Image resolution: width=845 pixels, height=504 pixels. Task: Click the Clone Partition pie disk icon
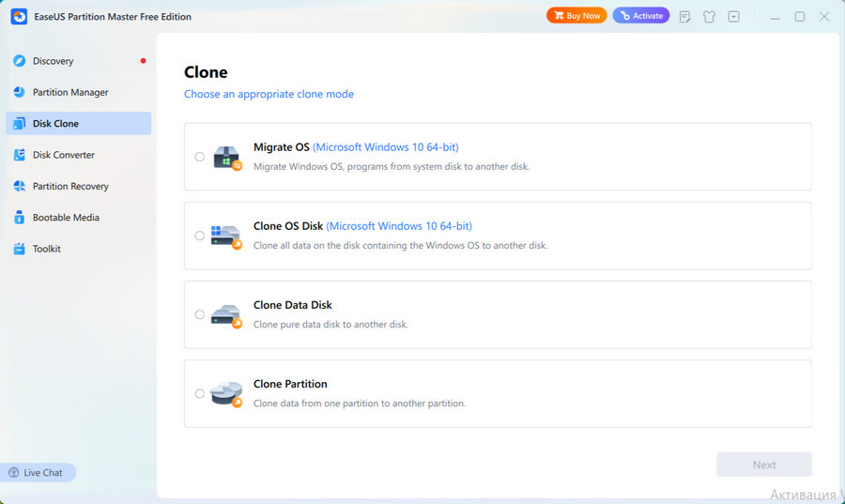pyautogui.click(x=226, y=394)
